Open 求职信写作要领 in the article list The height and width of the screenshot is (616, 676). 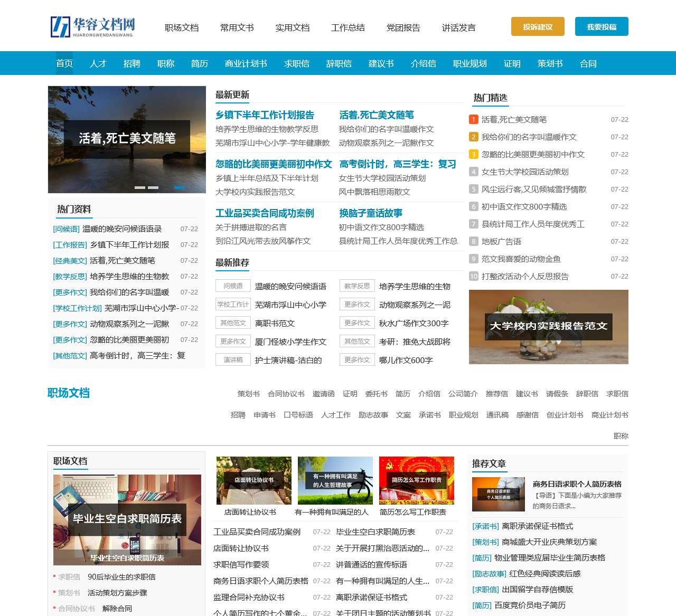241,565
